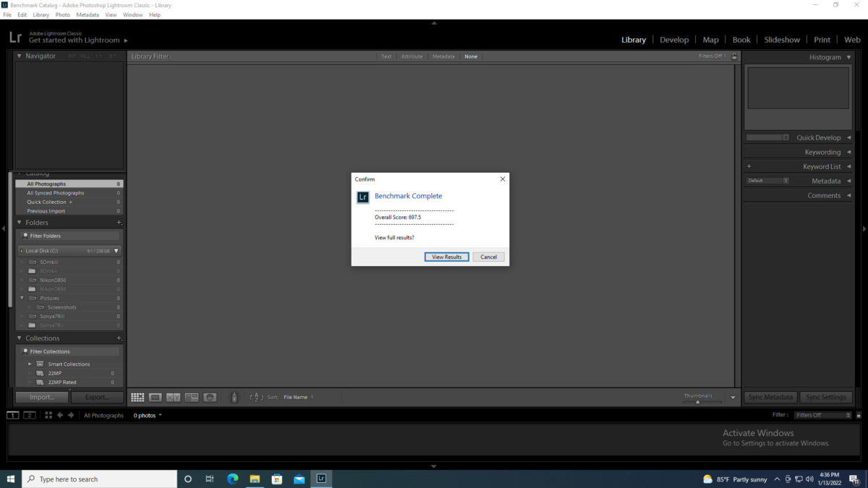Image resolution: width=868 pixels, height=488 pixels.
Task: Collapse the Folders panel triangle
Action: (x=20, y=223)
